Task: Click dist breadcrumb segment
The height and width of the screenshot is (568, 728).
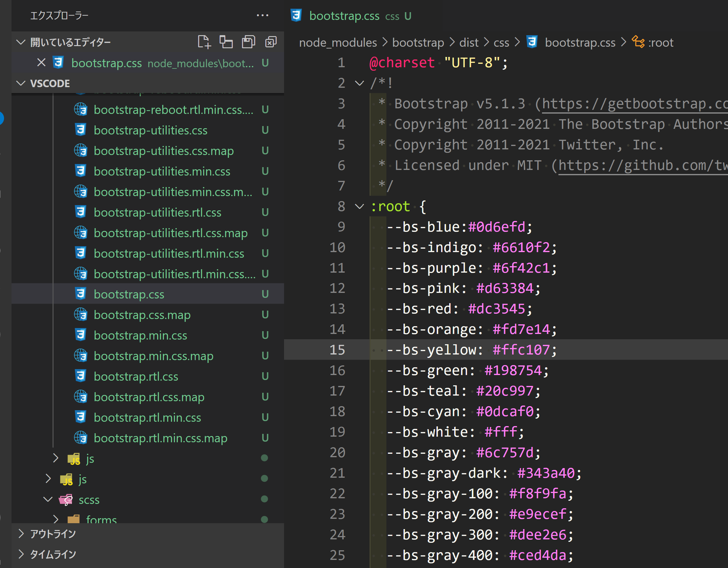Action: pyautogui.click(x=469, y=42)
